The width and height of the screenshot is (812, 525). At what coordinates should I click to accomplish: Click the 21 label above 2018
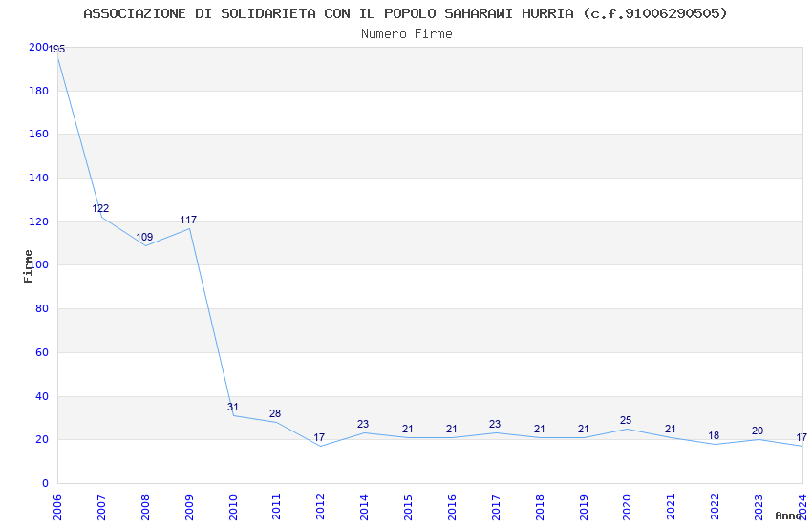pyautogui.click(x=539, y=429)
